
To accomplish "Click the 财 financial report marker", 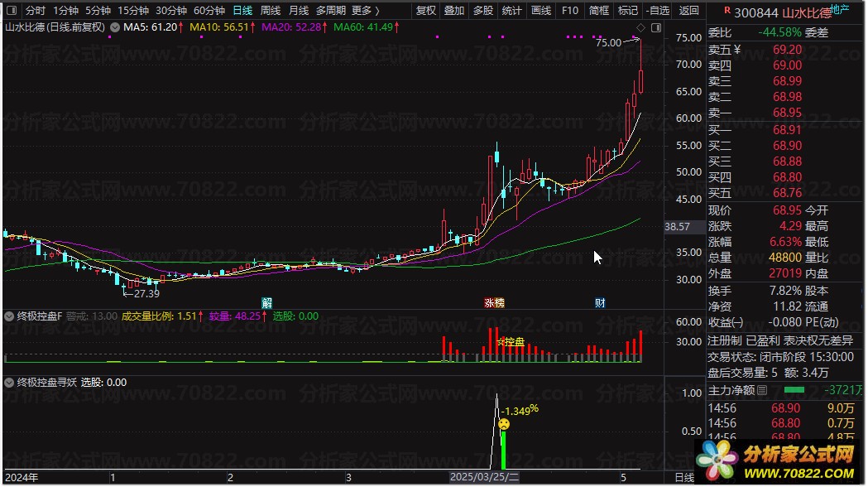I will (600, 303).
